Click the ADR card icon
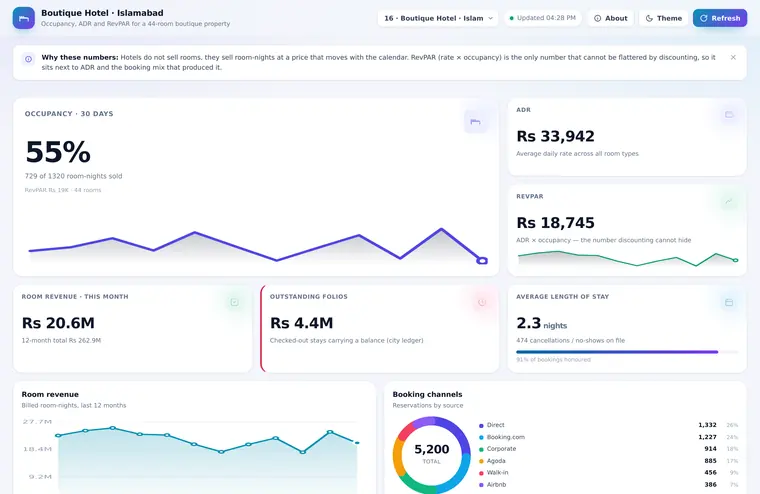This screenshot has width=760, height=494. coord(728,115)
